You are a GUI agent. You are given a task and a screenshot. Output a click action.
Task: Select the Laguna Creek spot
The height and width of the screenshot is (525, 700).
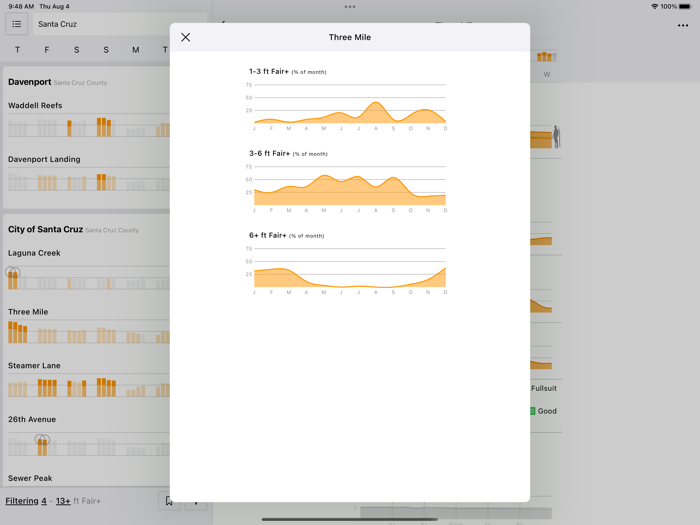34,253
